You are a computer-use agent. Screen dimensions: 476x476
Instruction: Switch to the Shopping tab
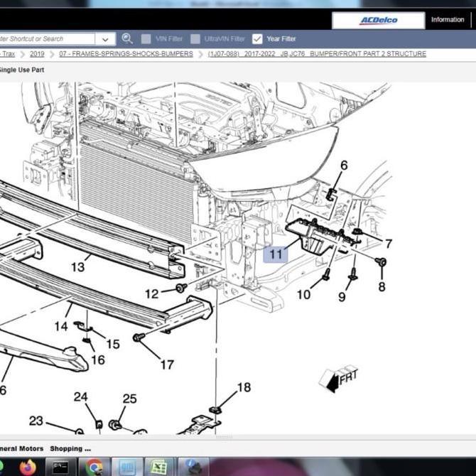coord(70,449)
